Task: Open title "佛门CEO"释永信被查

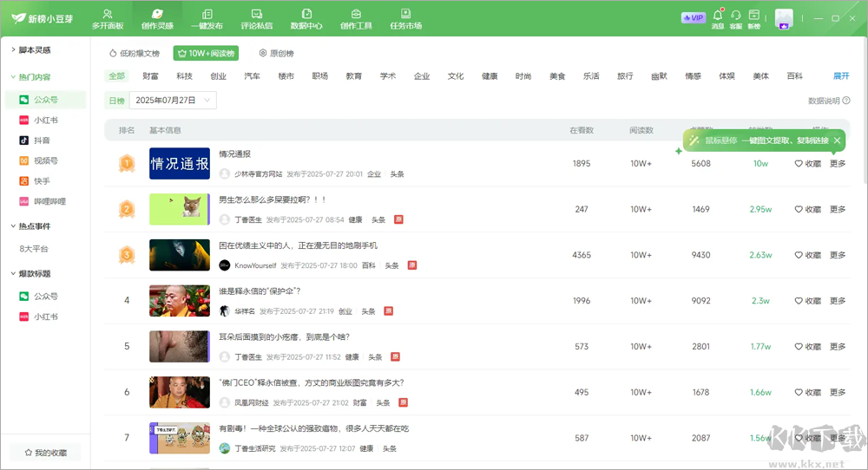Action: point(311,382)
